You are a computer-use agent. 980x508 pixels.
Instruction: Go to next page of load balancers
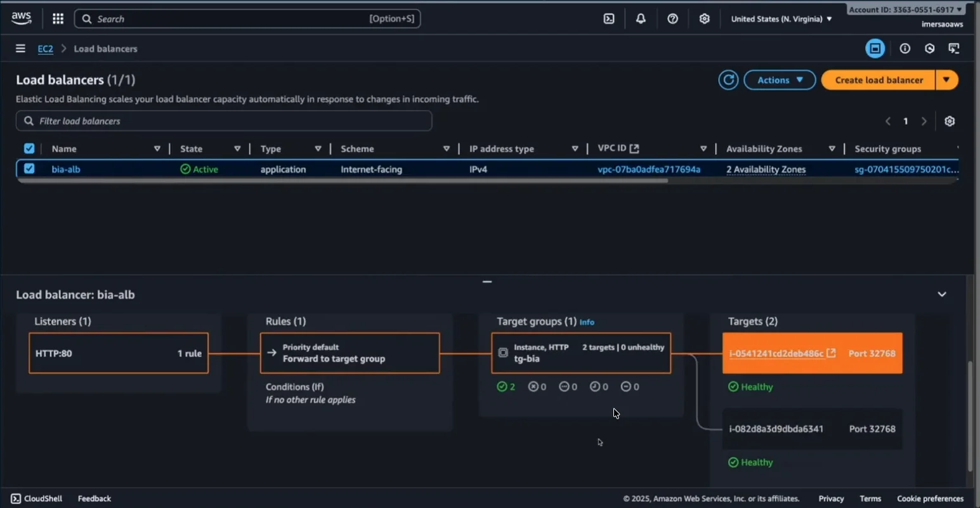click(924, 121)
